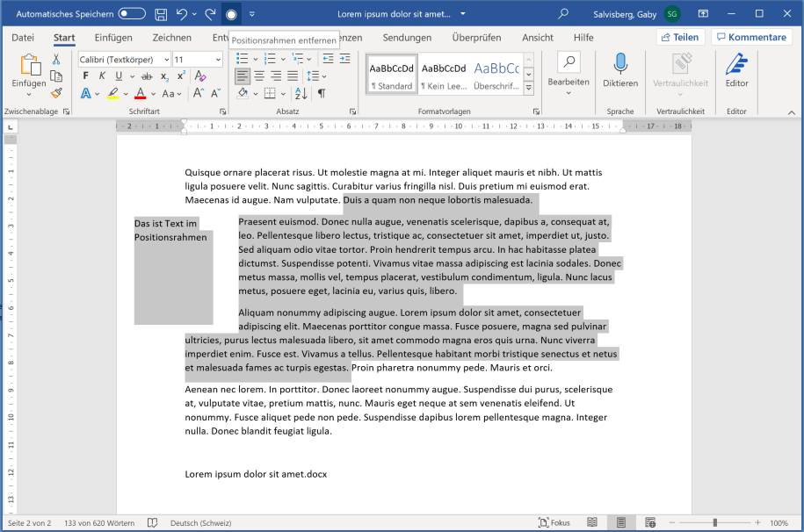Image resolution: width=804 pixels, height=532 pixels.
Task: Click ribbon display options icon
Action: (704, 14)
